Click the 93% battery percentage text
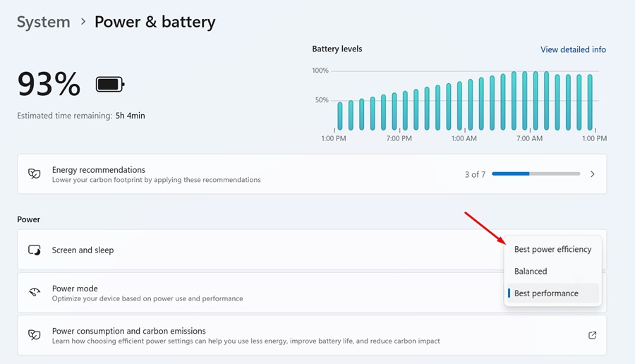This screenshot has height=364, width=635. tap(49, 85)
